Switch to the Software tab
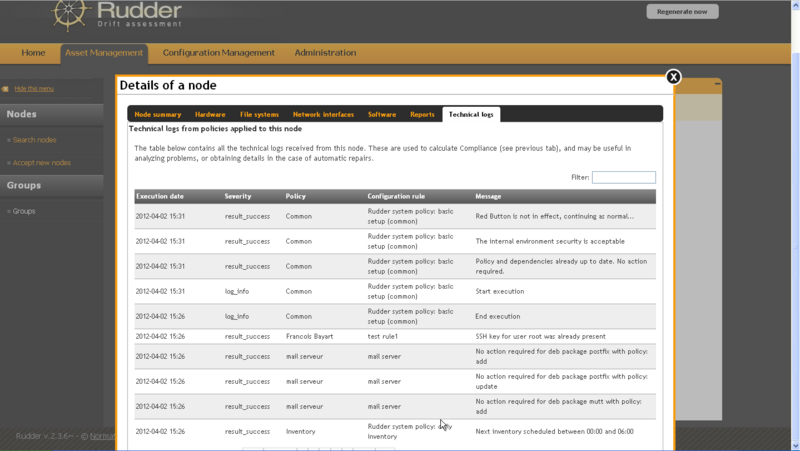Image resolution: width=800 pixels, height=451 pixels. 382,114
